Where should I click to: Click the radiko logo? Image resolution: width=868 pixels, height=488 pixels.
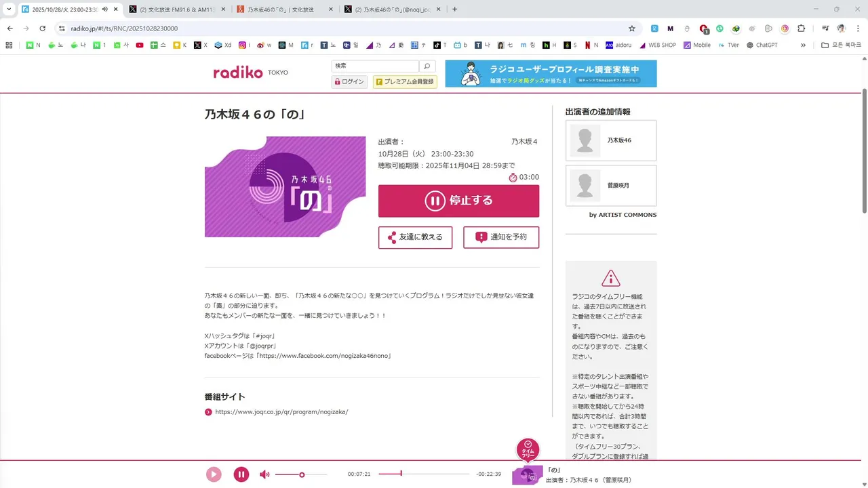pos(238,73)
